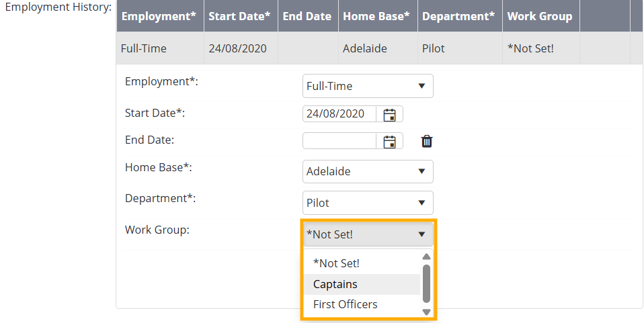Pick the *Not Set! option in the list

point(336,264)
